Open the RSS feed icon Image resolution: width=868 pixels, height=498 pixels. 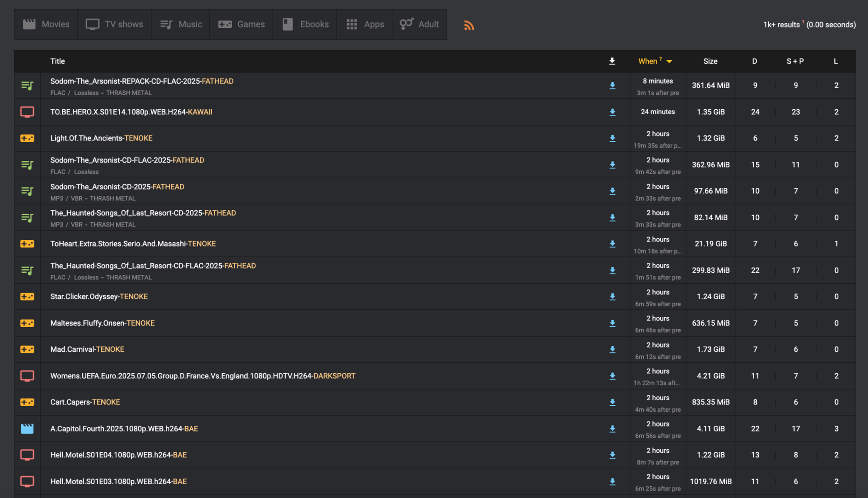click(469, 25)
